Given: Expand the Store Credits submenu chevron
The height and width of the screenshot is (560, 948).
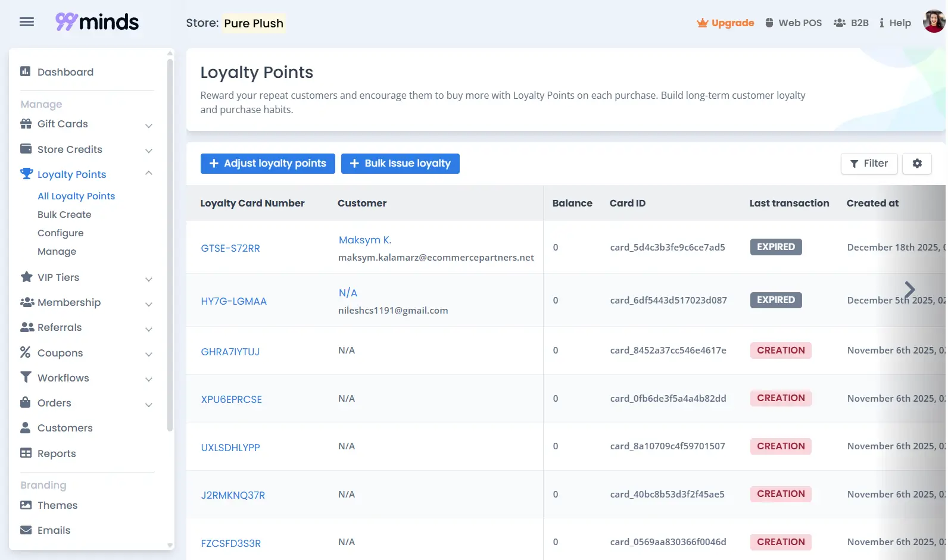Looking at the screenshot, I should click(149, 151).
